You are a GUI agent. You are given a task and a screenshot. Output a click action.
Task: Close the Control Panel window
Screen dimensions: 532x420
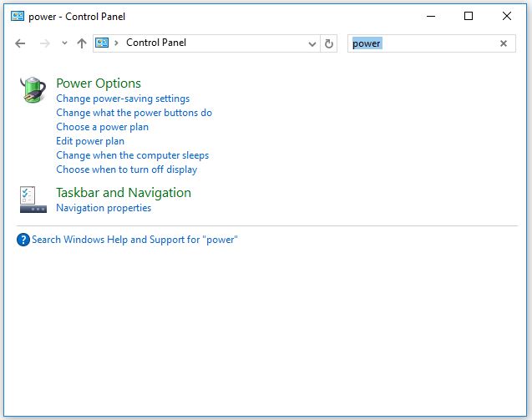pyautogui.click(x=507, y=16)
